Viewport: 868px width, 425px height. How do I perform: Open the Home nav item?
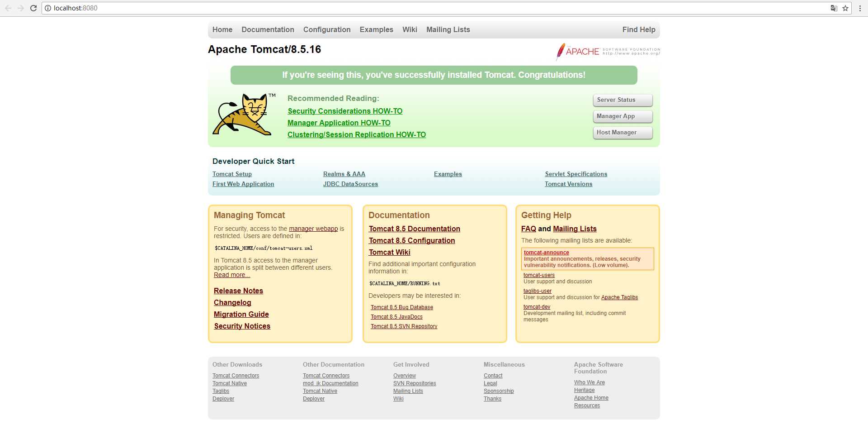[x=222, y=29]
